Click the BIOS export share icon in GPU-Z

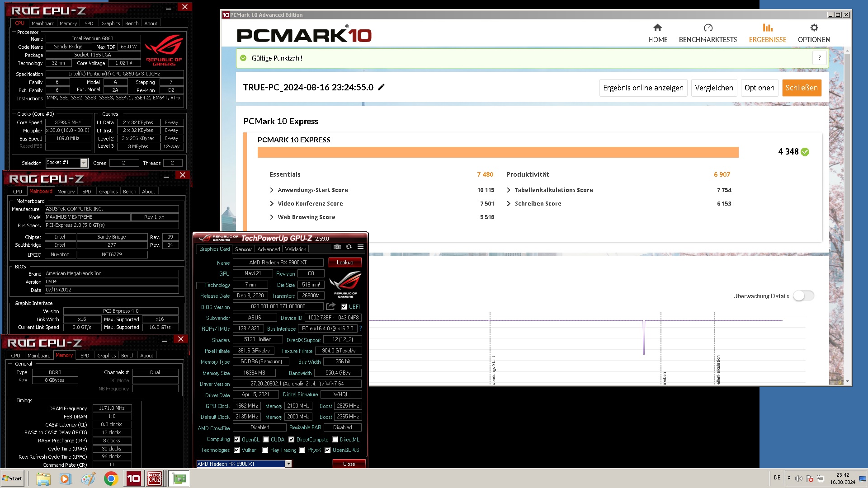click(x=330, y=306)
